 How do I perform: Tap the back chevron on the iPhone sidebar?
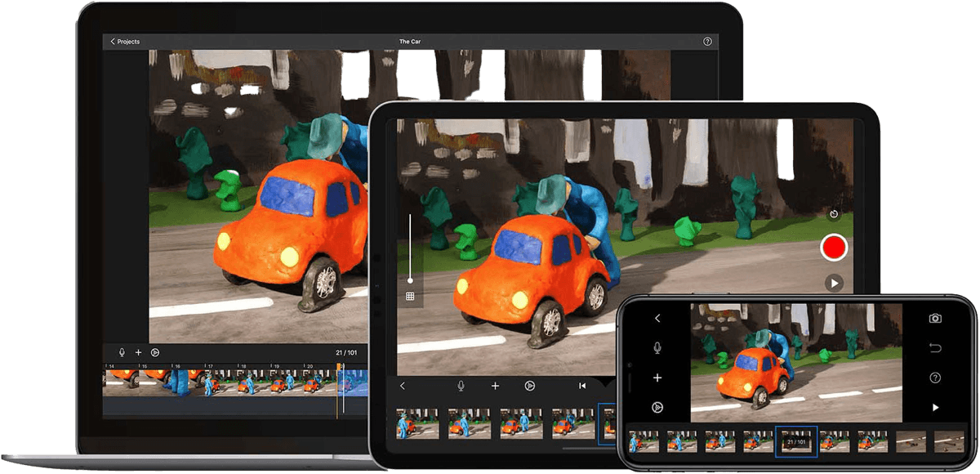click(x=657, y=318)
